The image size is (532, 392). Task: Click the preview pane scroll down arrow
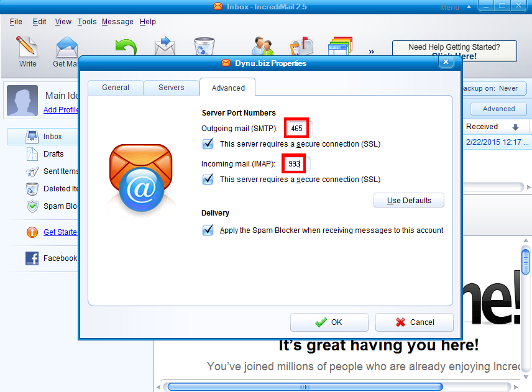tap(526, 376)
